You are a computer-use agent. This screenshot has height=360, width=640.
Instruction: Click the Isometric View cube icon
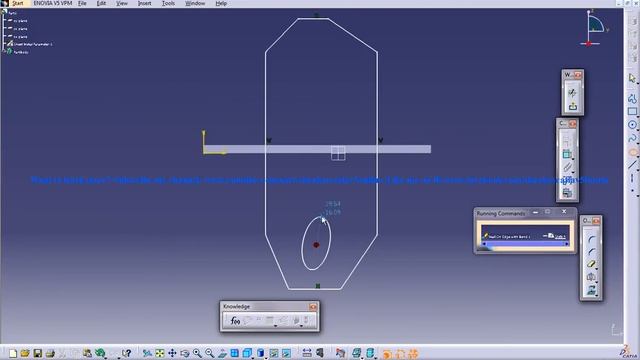(247, 353)
